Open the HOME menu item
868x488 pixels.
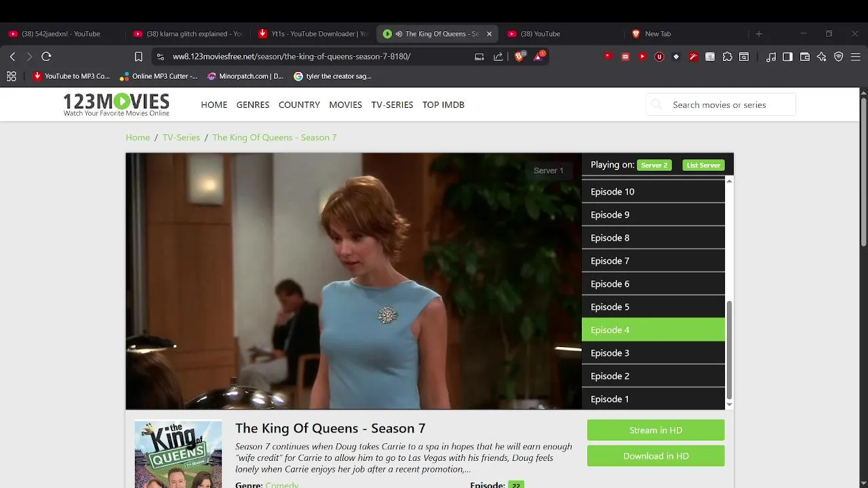pos(214,104)
